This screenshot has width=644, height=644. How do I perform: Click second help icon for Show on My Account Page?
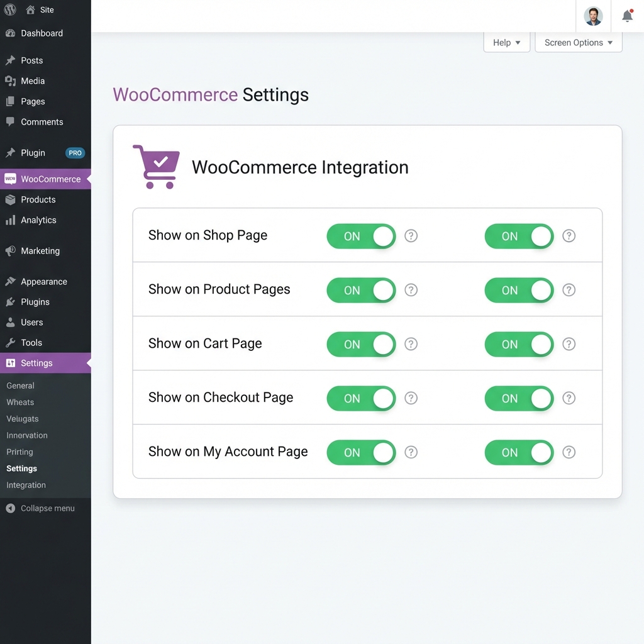tap(569, 452)
